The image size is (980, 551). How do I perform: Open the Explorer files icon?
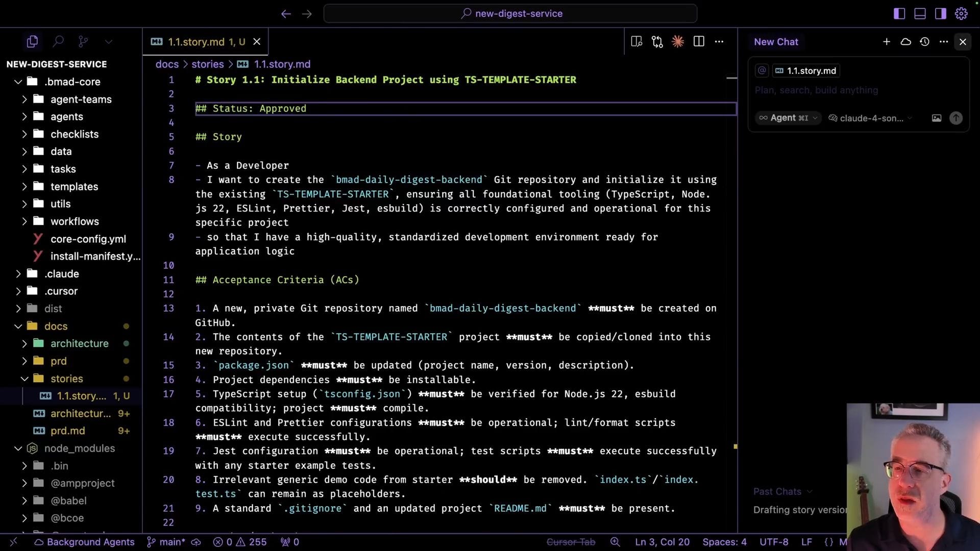click(x=32, y=41)
